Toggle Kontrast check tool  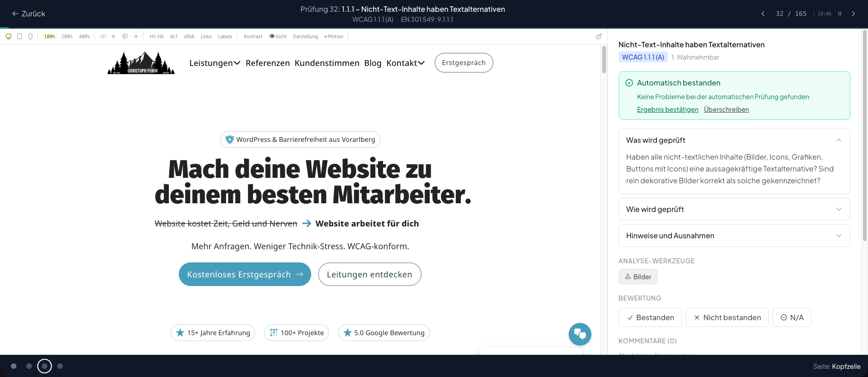(x=253, y=36)
